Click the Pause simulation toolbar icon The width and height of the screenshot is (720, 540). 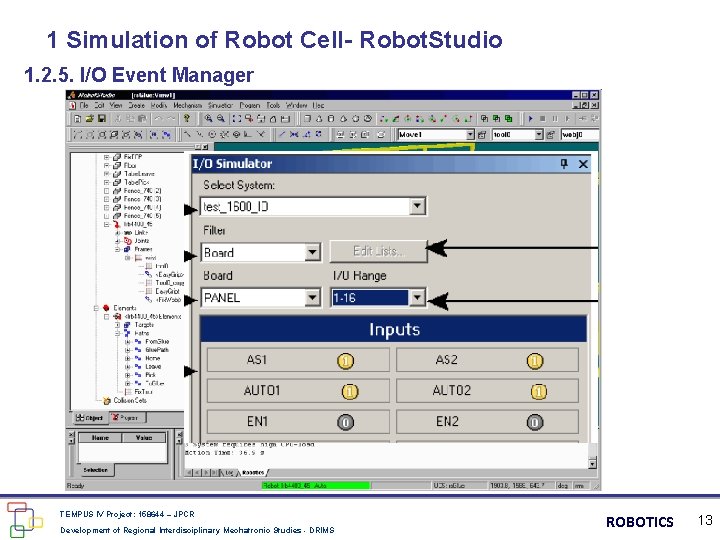555,118
